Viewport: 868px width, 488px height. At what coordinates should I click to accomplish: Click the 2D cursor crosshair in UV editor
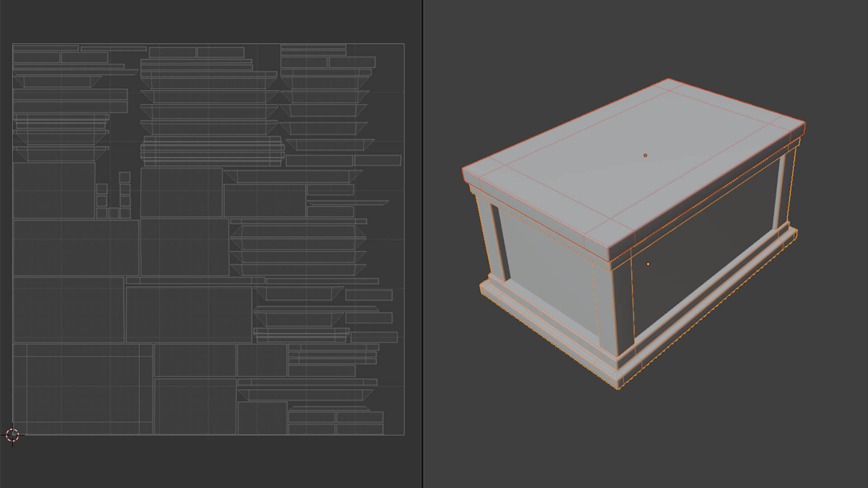click(x=13, y=435)
